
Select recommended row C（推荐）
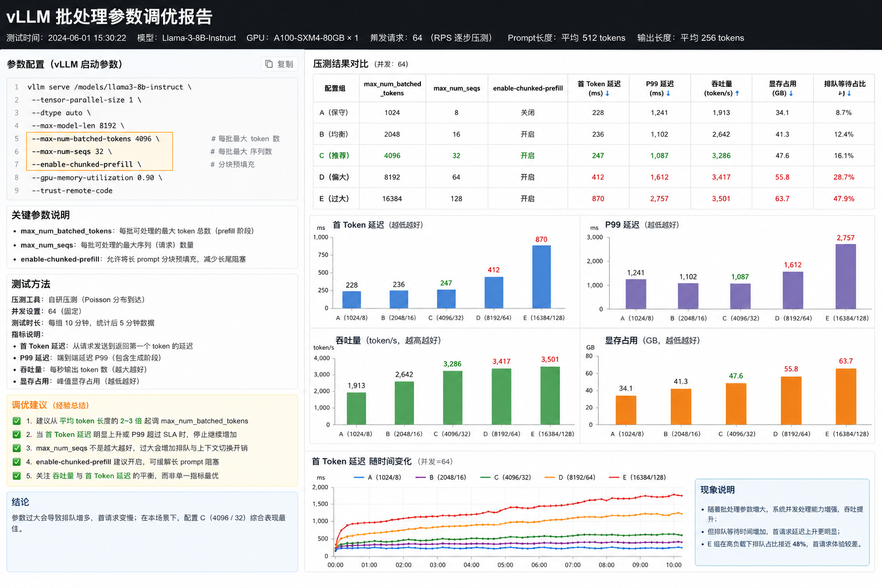pyautogui.click(x=594, y=156)
